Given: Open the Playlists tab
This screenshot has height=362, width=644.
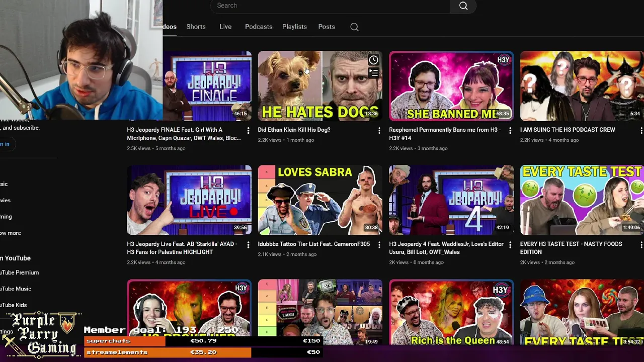Looking at the screenshot, I should (x=294, y=27).
